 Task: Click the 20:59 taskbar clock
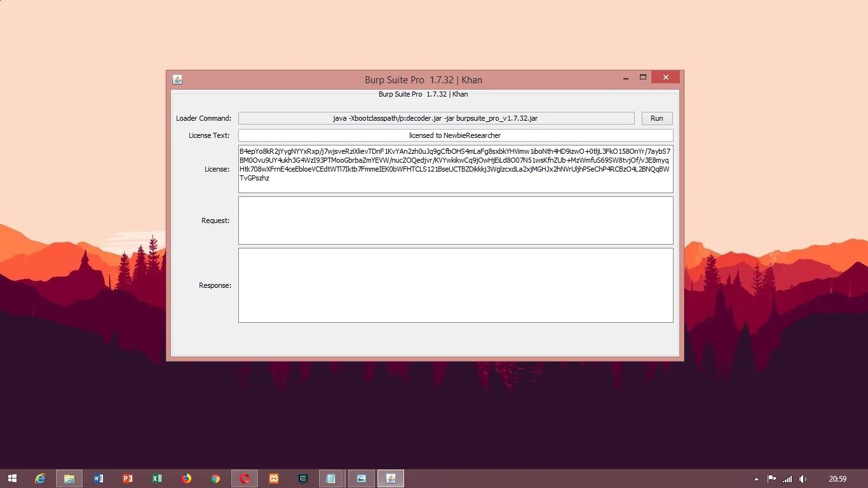click(837, 478)
